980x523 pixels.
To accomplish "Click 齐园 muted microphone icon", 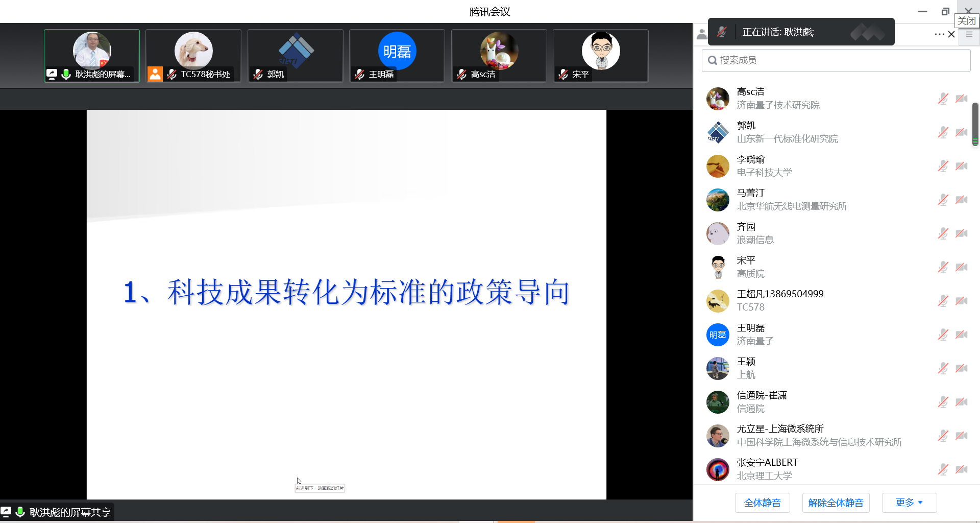I will 943,233.
